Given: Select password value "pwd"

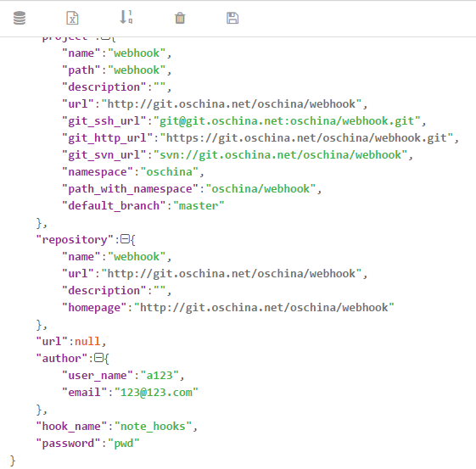Looking at the screenshot, I should click(x=124, y=444).
